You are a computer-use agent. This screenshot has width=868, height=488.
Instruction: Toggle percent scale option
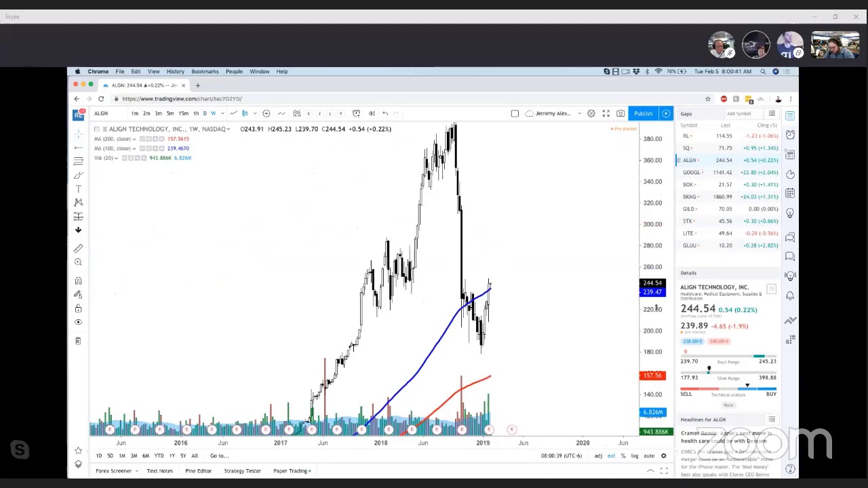623,455
